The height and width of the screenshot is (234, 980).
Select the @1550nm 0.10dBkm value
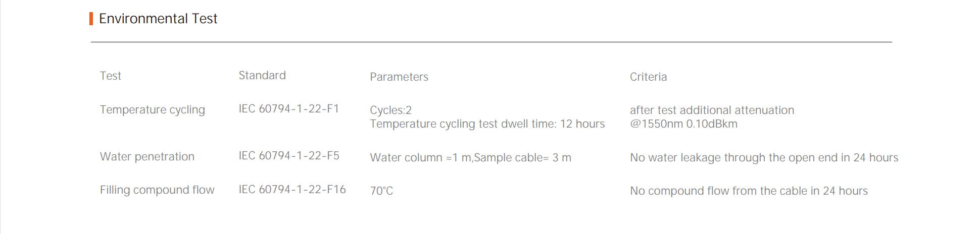[683, 124]
